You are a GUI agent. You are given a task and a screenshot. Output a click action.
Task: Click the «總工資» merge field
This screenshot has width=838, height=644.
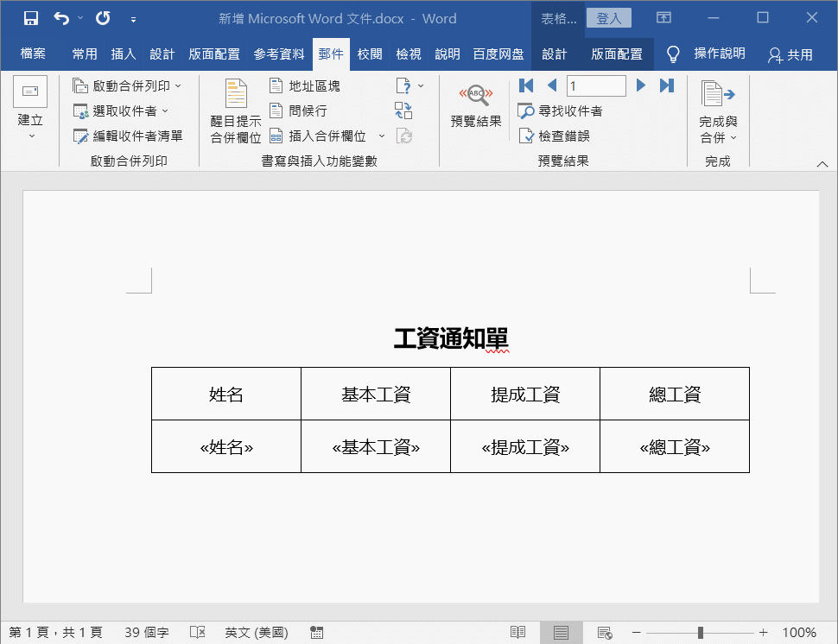pyautogui.click(x=675, y=447)
